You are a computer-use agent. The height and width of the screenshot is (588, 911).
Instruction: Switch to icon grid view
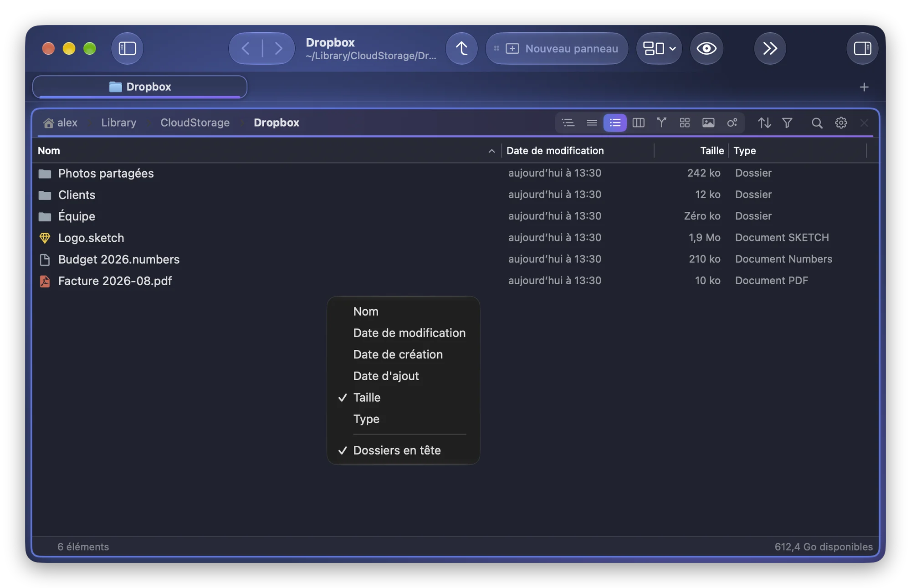[685, 123]
